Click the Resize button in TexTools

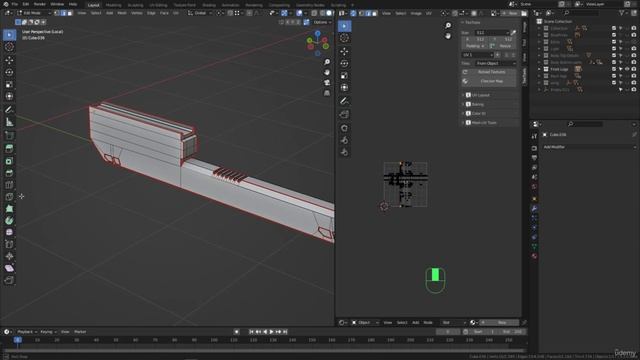[x=505, y=46]
